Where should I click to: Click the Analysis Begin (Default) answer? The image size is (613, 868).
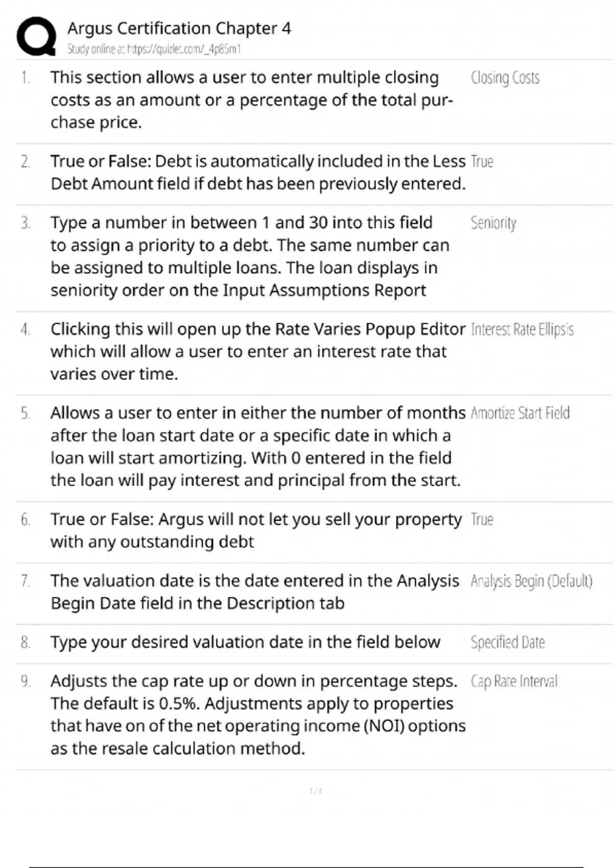pyautogui.click(x=531, y=581)
